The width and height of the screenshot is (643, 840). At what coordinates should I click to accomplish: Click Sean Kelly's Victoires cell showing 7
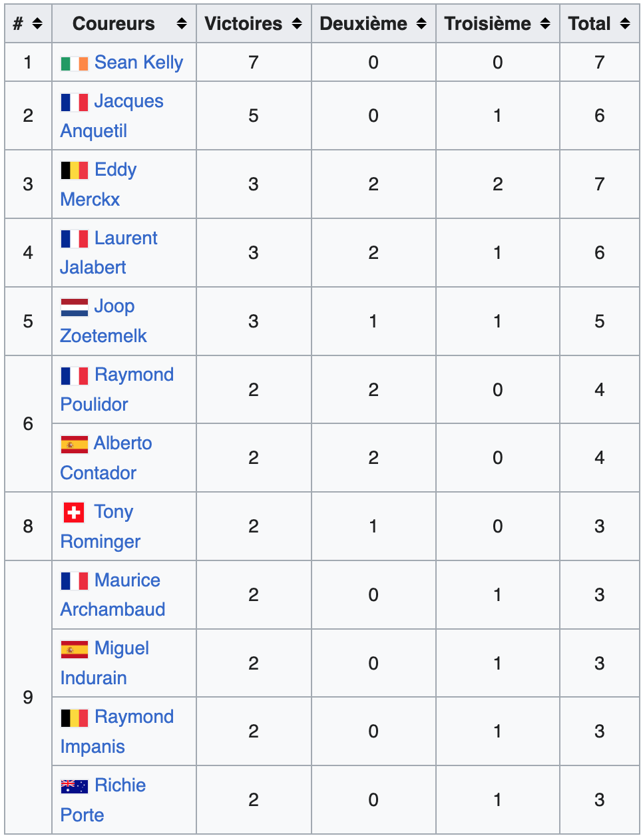tap(254, 63)
